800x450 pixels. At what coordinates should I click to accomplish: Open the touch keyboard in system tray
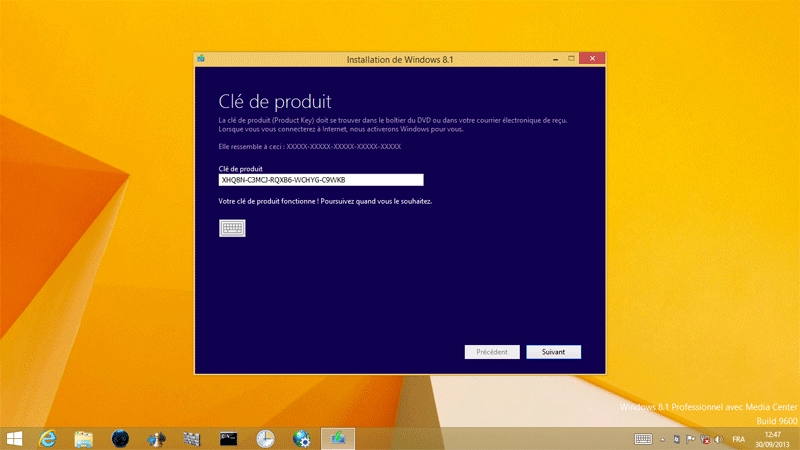tap(643, 439)
